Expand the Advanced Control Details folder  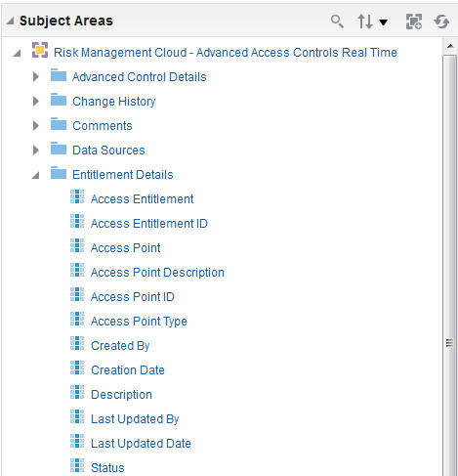(x=36, y=77)
